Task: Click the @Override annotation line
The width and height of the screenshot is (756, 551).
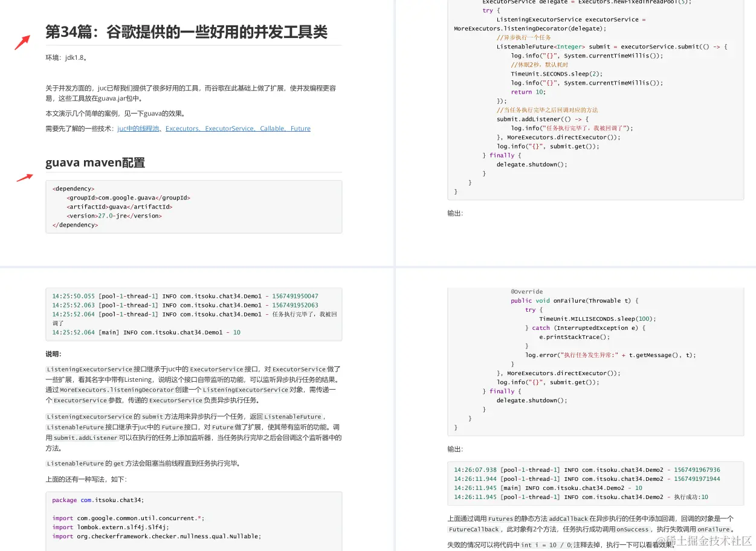Action: point(526,292)
